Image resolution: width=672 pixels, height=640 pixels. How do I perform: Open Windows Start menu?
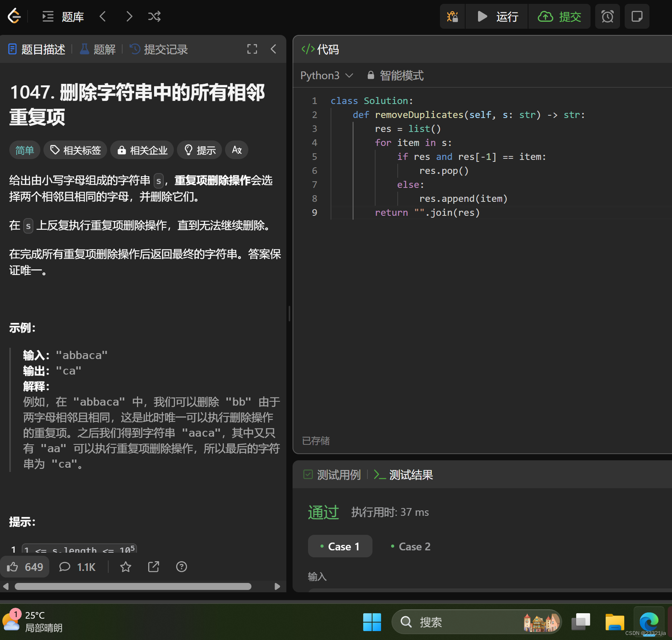pyautogui.click(x=372, y=622)
